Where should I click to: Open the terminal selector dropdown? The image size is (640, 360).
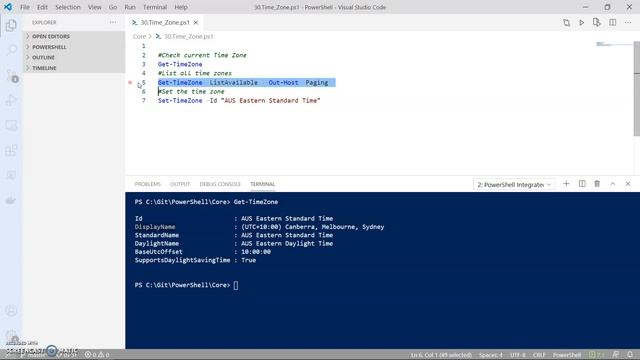click(x=514, y=184)
